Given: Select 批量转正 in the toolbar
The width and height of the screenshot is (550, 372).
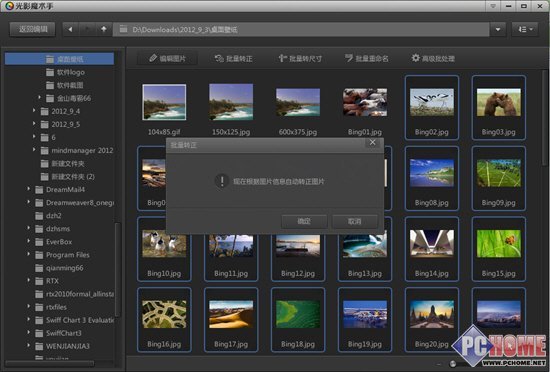Looking at the screenshot, I should pos(234,59).
